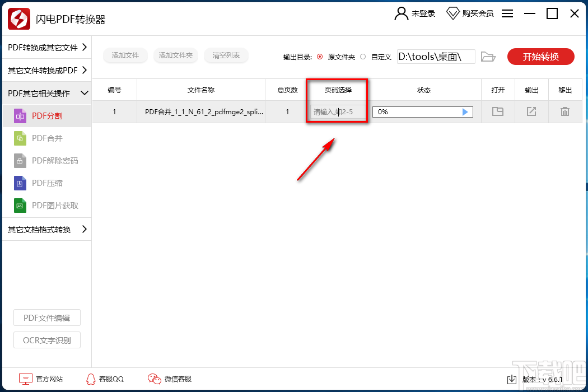This screenshot has width=588, height=392.
Task: Click the 输出 export icon for the file
Action: [531, 111]
